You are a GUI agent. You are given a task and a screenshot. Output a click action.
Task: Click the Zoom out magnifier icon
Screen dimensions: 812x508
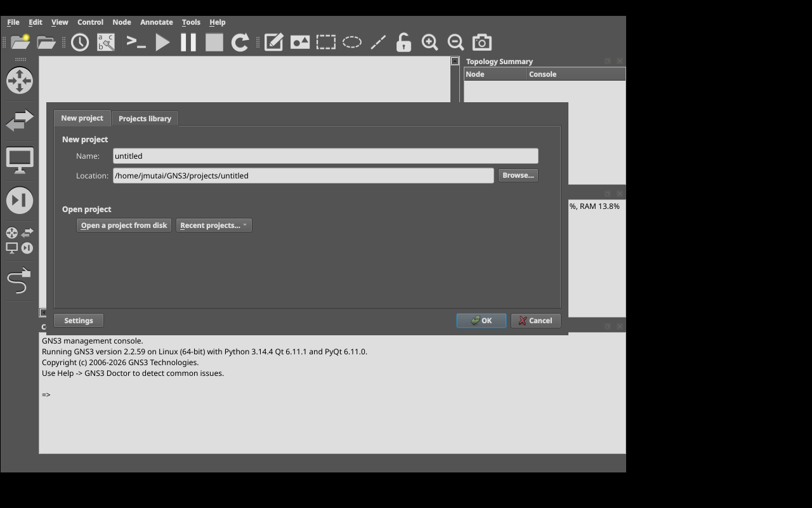(x=455, y=43)
